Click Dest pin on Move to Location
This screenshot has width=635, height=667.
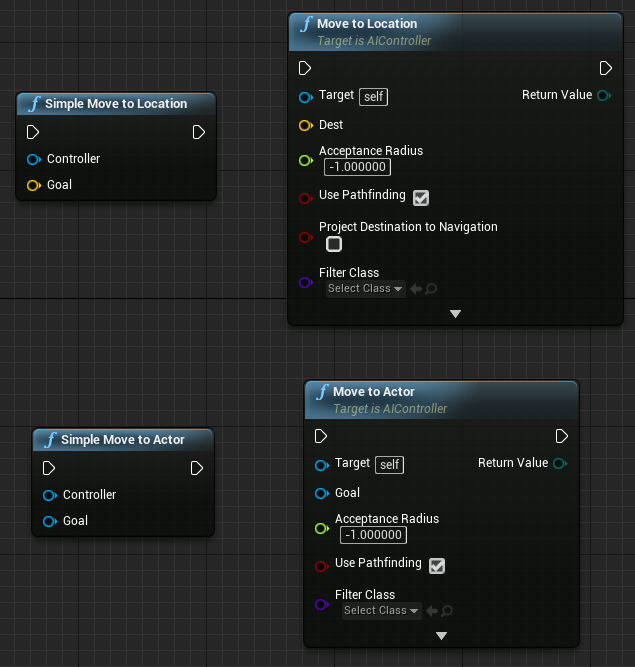[x=306, y=125]
